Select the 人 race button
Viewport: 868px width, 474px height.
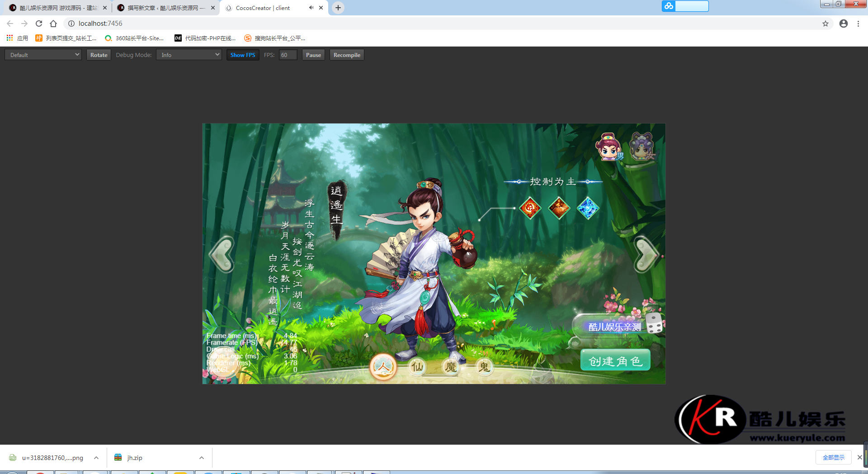point(383,367)
